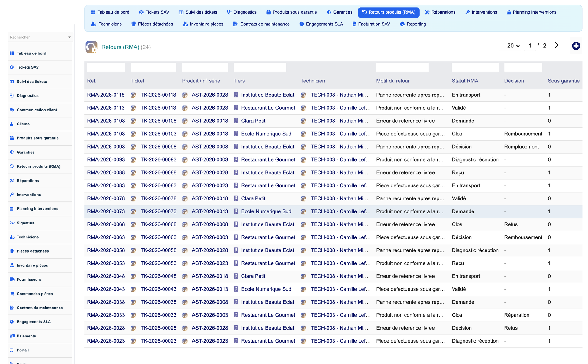The width and height of the screenshot is (588, 364).
Task: Open Contrats de maintenance top menu item
Action: tap(261, 24)
